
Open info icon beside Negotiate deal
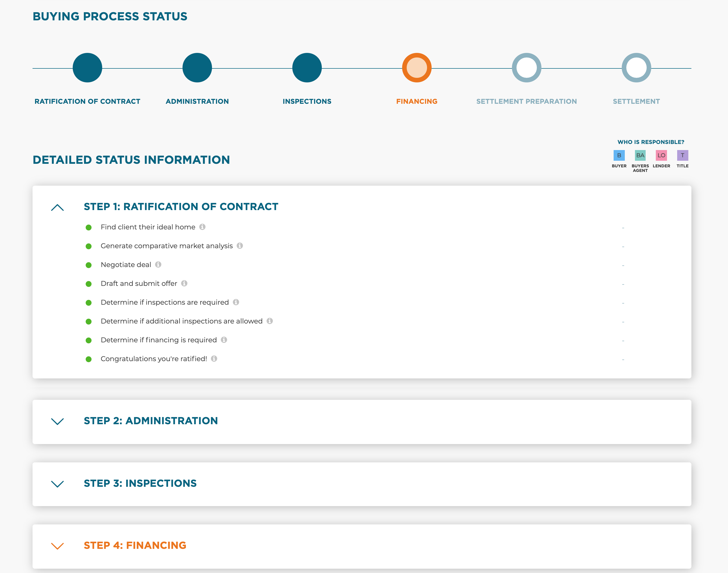(158, 264)
